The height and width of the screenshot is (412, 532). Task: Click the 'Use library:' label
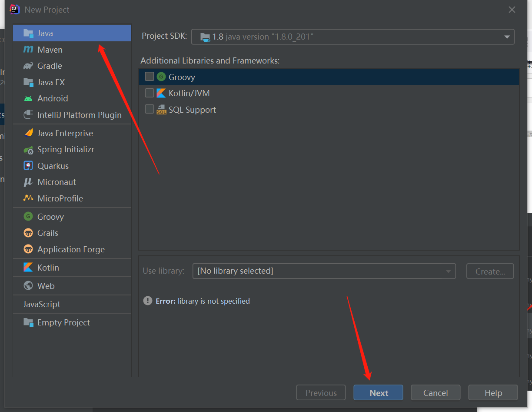(163, 271)
